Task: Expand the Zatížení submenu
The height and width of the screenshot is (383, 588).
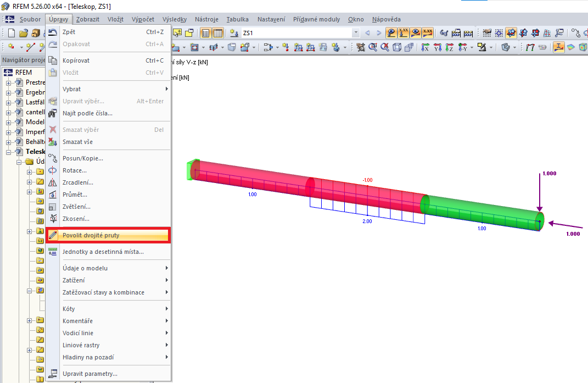Action: tap(108, 280)
